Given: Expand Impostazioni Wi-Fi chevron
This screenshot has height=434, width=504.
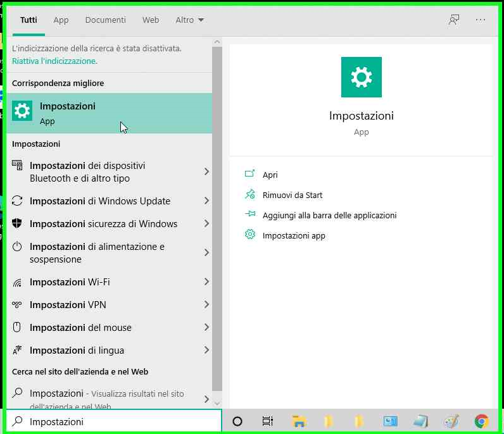Looking at the screenshot, I should click(x=206, y=282).
